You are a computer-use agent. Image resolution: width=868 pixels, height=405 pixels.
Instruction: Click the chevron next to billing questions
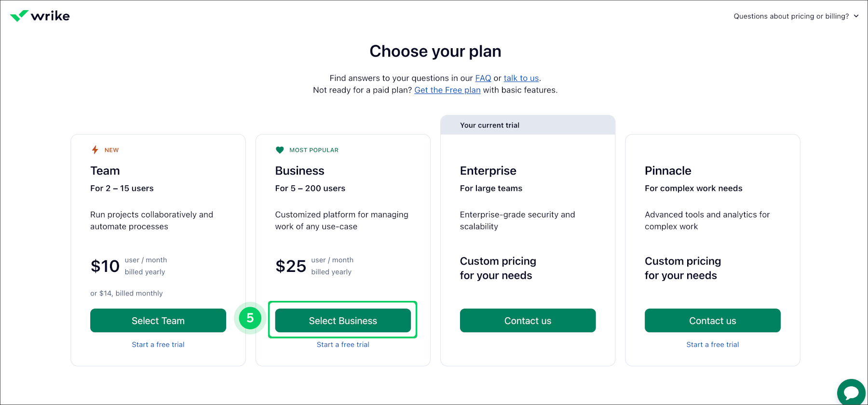(857, 16)
